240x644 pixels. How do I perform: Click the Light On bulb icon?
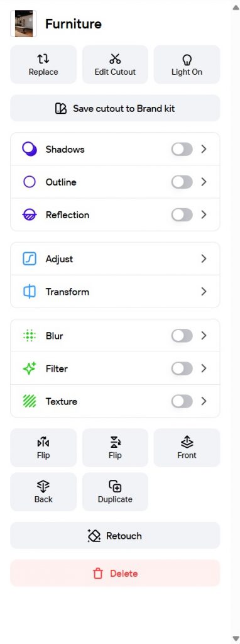[x=187, y=60]
